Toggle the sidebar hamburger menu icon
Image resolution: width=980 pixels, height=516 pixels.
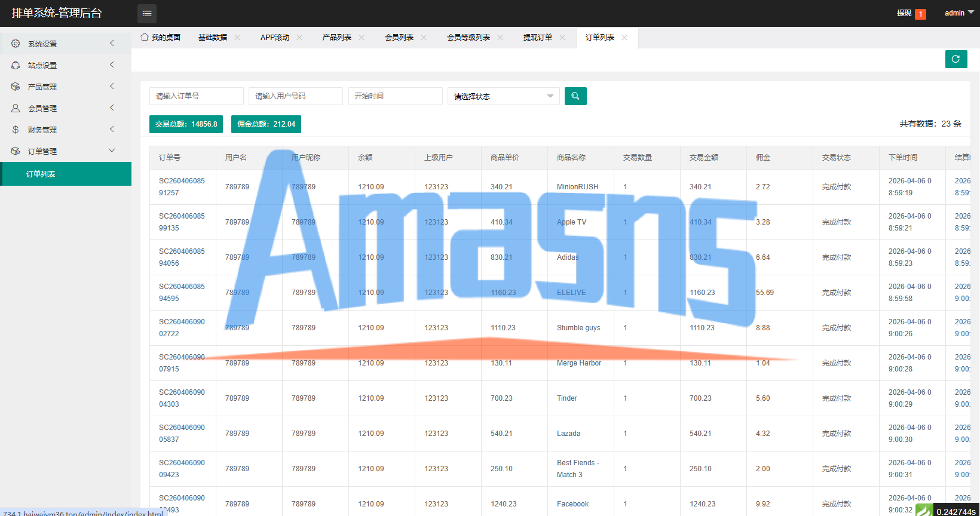[147, 13]
